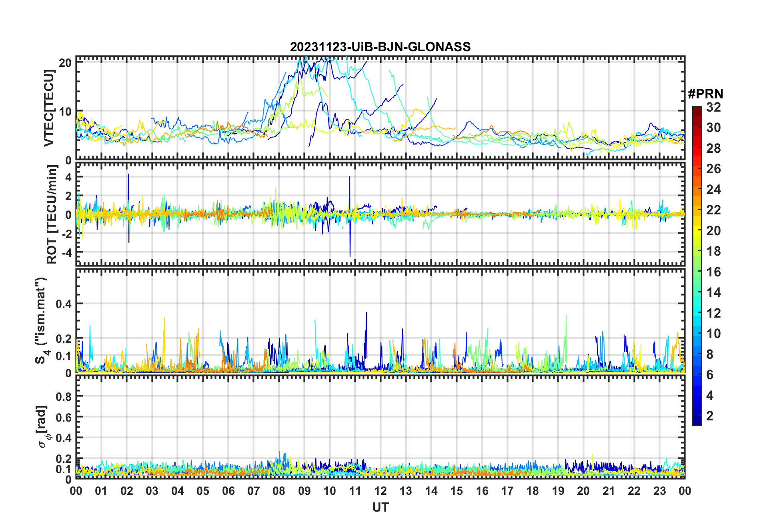Click colorbar tick label 16
This screenshot has width=761, height=532.
click(713, 272)
